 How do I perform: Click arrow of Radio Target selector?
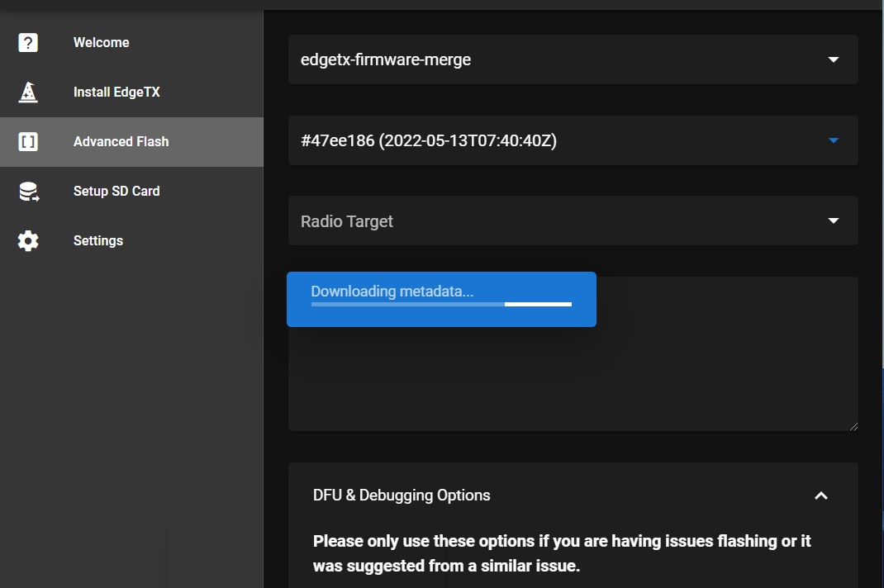pyautogui.click(x=834, y=221)
